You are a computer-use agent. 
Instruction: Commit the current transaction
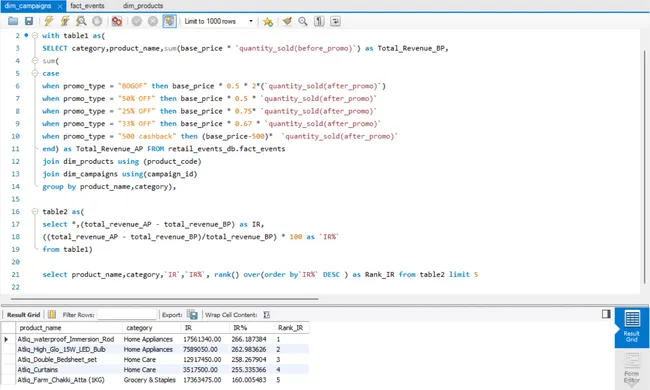(137, 21)
